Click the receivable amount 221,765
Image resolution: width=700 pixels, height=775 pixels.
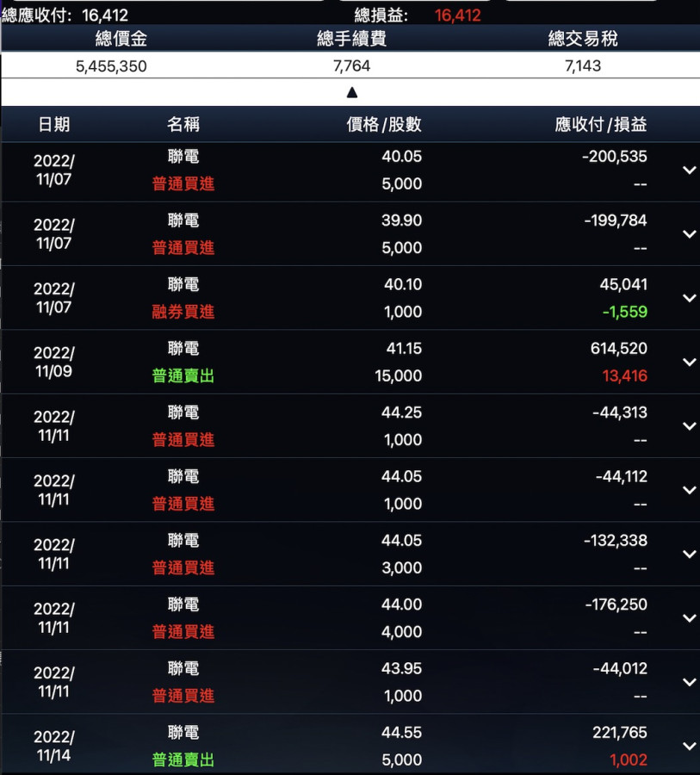coord(620,732)
